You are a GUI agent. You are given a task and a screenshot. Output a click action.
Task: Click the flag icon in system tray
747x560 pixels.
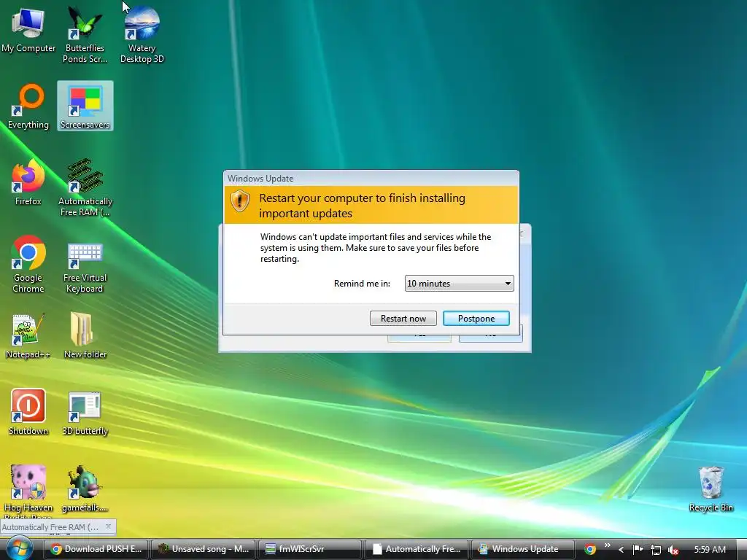pyautogui.click(x=638, y=550)
